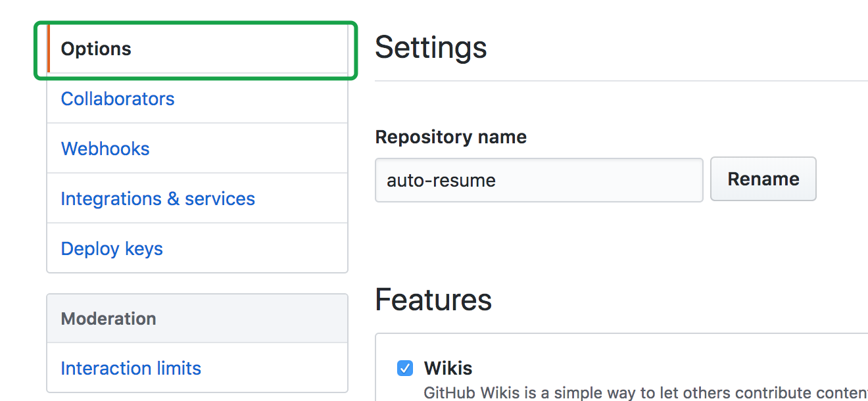Click the auto-resume text in name field
Viewport: 868px width, 401px height.
(x=441, y=180)
